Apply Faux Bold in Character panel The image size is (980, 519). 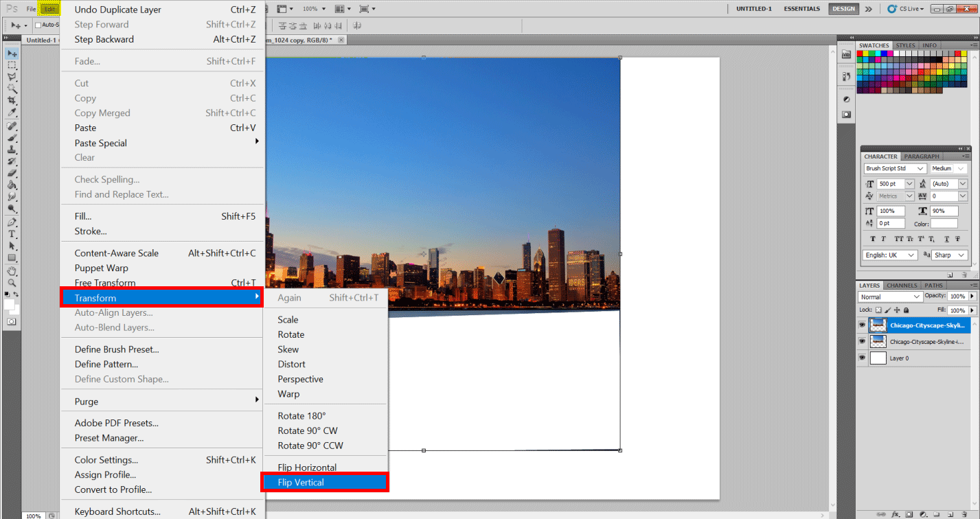pyautogui.click(x=873, y=239)
